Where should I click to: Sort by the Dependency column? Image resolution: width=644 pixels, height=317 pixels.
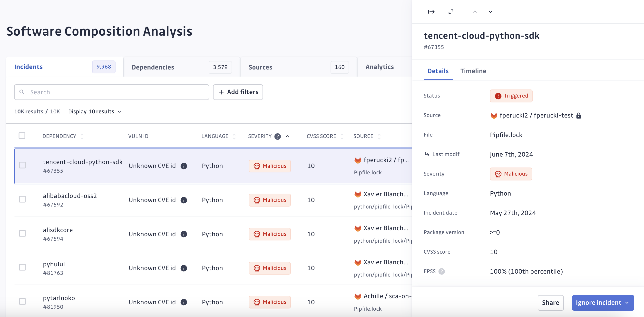(82, 136)
